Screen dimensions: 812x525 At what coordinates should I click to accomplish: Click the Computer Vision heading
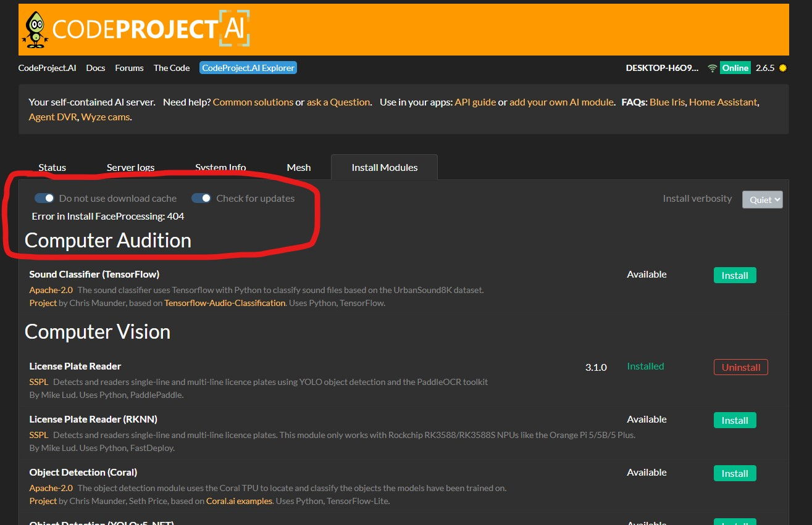(98, 332)
